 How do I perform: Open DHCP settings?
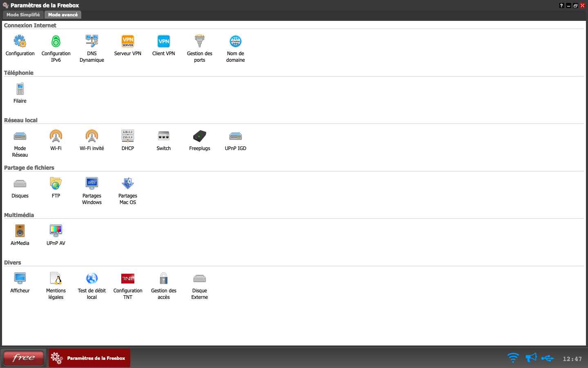[128, 140]
